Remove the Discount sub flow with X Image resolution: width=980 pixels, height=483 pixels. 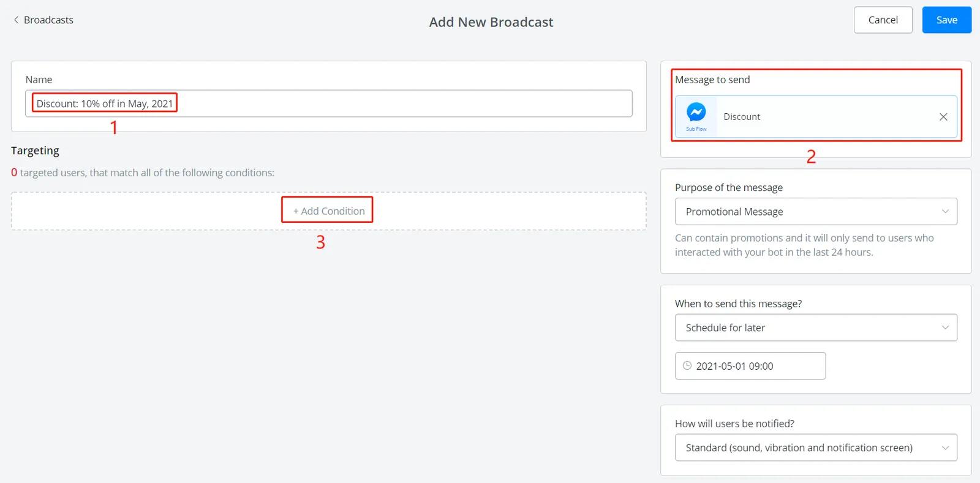(x=943, y=117)
